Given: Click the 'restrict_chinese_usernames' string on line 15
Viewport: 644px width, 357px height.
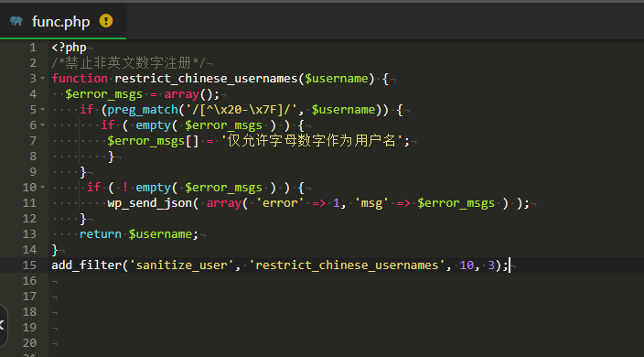Looking at the screenshot, I should pos(347,265).
